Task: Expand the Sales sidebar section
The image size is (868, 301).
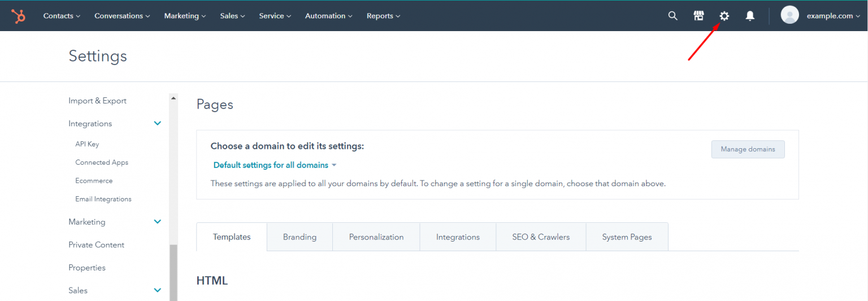Action: click(x=158, y=290)
